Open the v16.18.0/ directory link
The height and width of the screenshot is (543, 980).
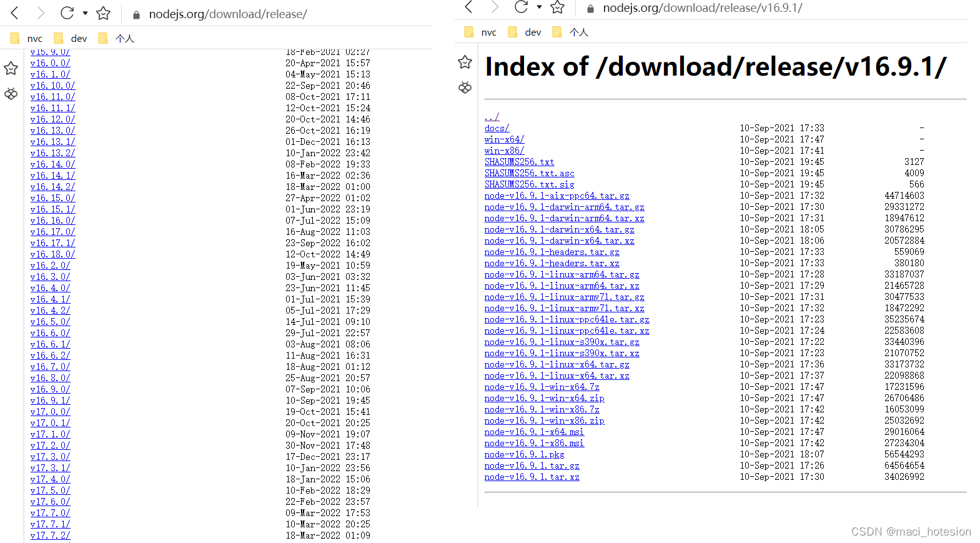(x=52, y=254)
